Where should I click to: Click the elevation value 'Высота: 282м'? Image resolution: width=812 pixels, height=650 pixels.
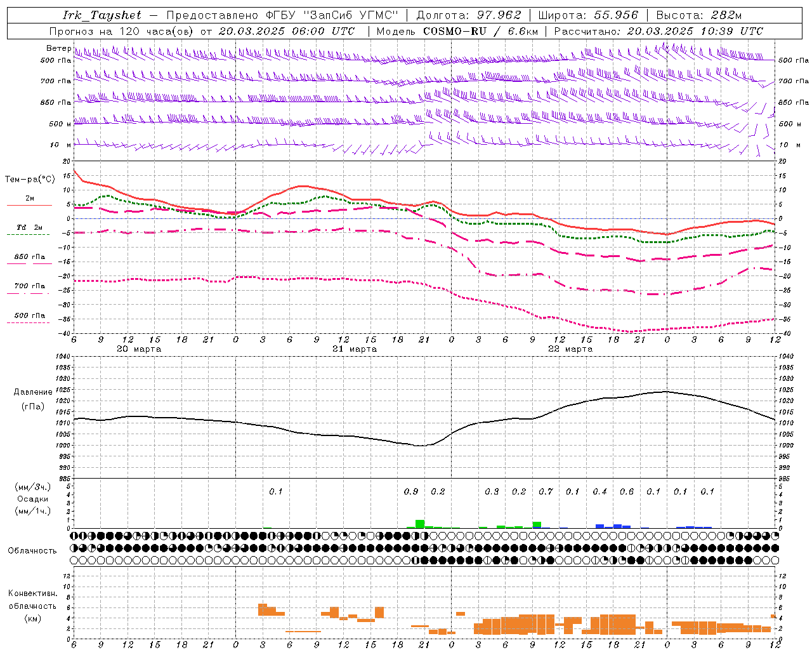tap(699, 15)
